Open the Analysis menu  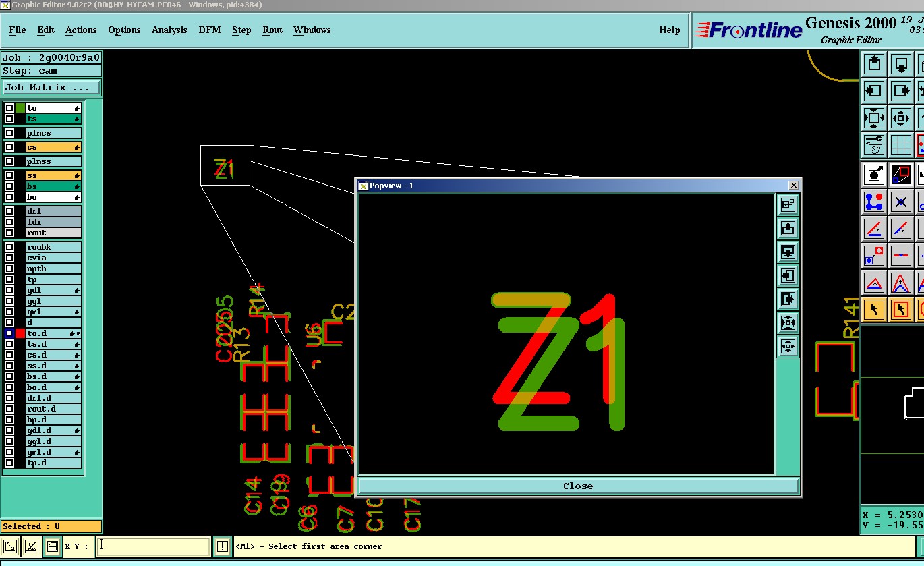(169, 30)
